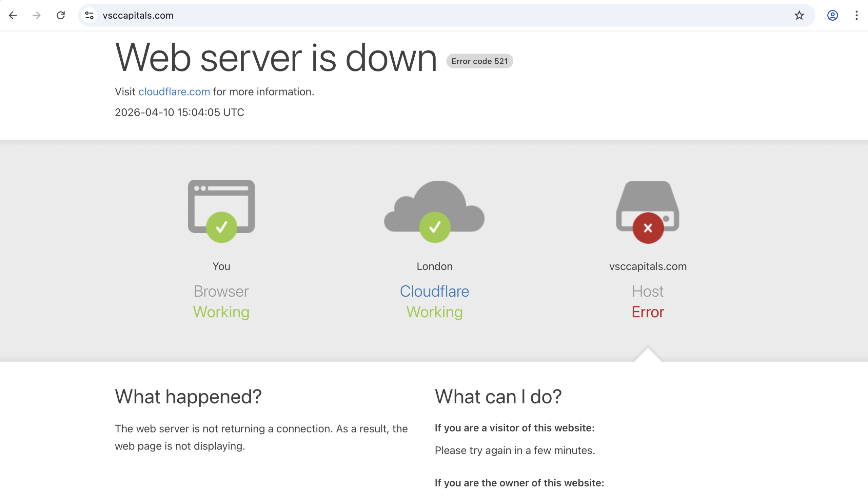Viewport: 868px width, 500px height.
Task: Open the profile account icon
Action: [x=832, y=16]
